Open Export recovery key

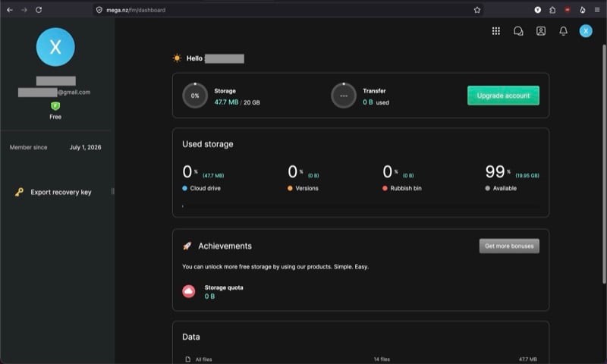pyautogui.click(x=61, y=193)
